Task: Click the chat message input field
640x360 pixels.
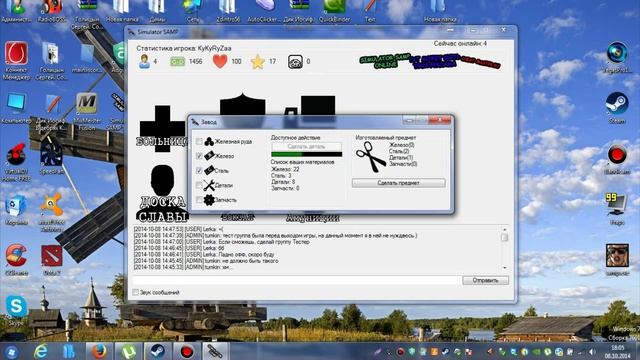Action: (x=296, y=280)
